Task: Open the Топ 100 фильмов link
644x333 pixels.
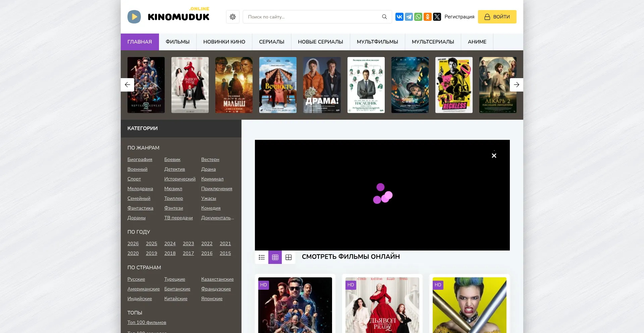Action: tap(147, 322)
